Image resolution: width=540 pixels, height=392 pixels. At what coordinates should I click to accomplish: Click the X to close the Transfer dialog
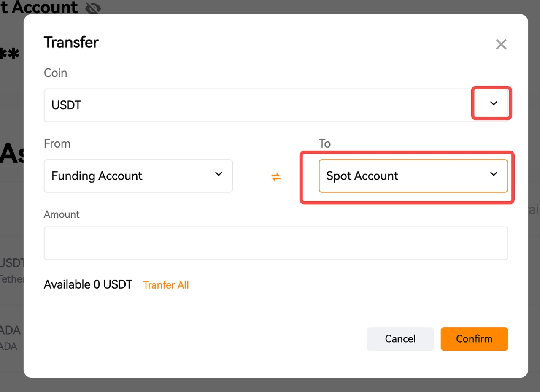coord(501,44)
